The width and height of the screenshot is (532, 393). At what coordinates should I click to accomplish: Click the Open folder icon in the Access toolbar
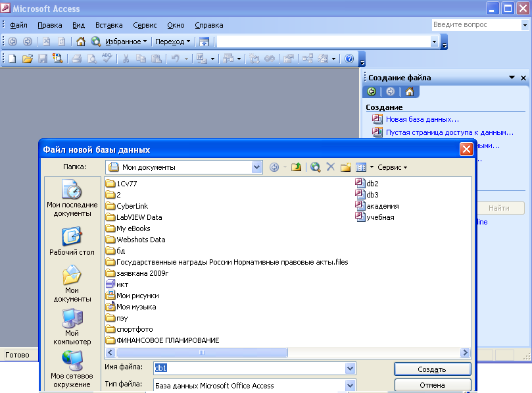pos(28,59)
